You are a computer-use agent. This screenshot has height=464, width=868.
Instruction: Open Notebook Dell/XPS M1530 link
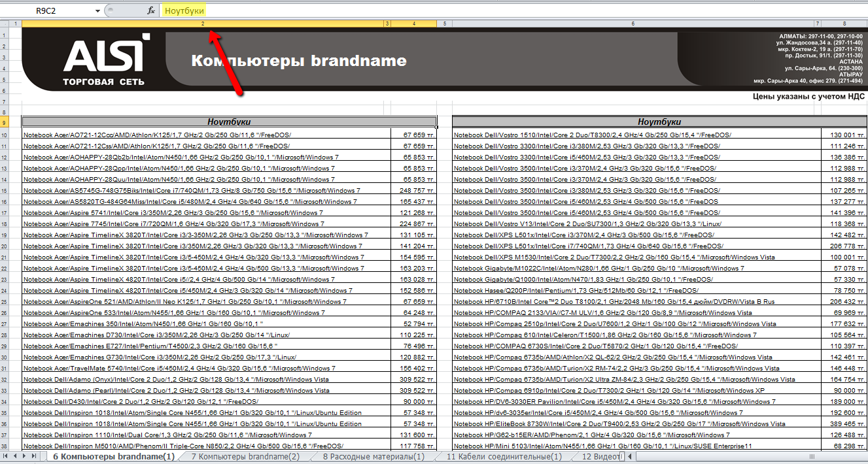[x=615, y=257]
